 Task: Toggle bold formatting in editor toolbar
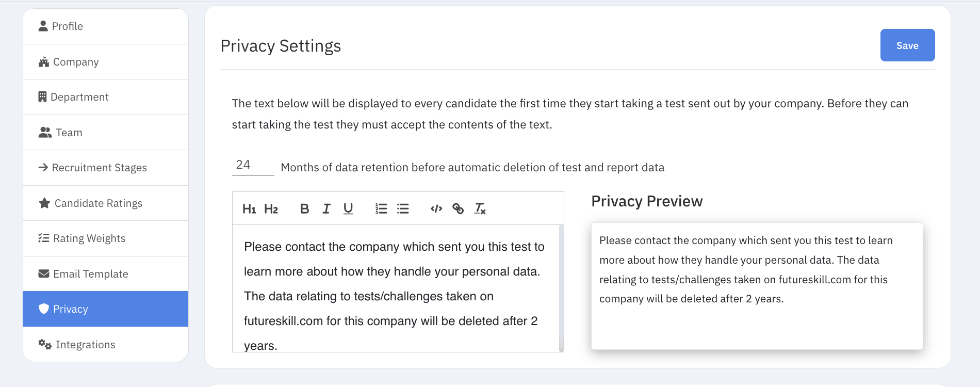point(304,209)
